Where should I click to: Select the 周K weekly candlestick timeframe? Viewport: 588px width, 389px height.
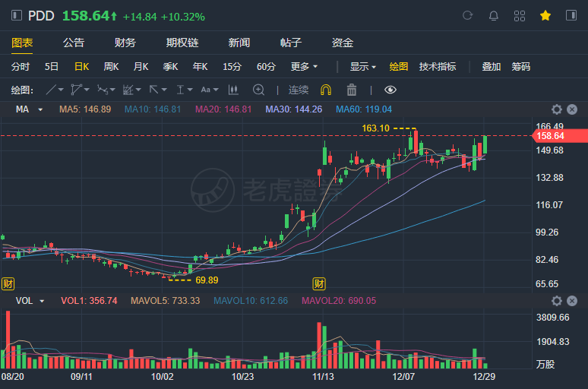111,67
